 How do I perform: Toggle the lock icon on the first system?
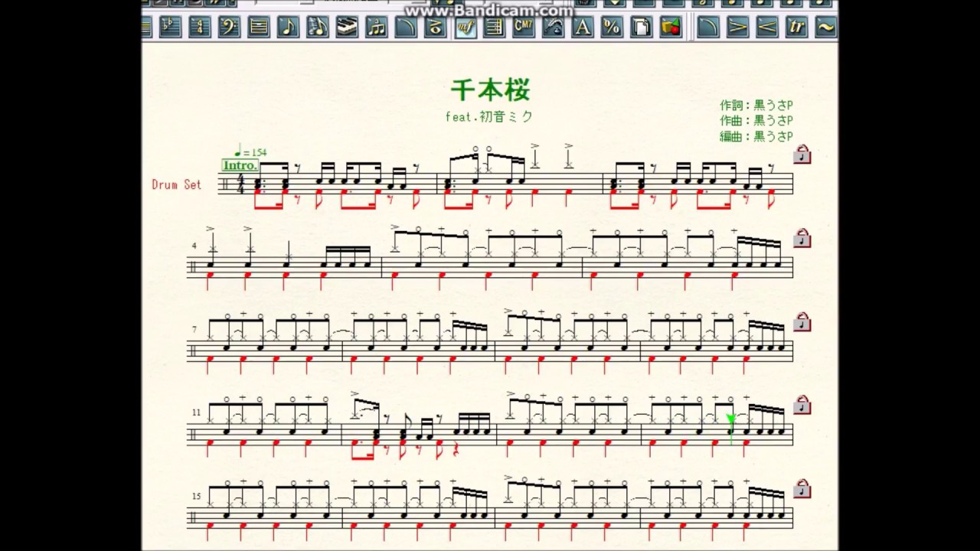point(802,154)
